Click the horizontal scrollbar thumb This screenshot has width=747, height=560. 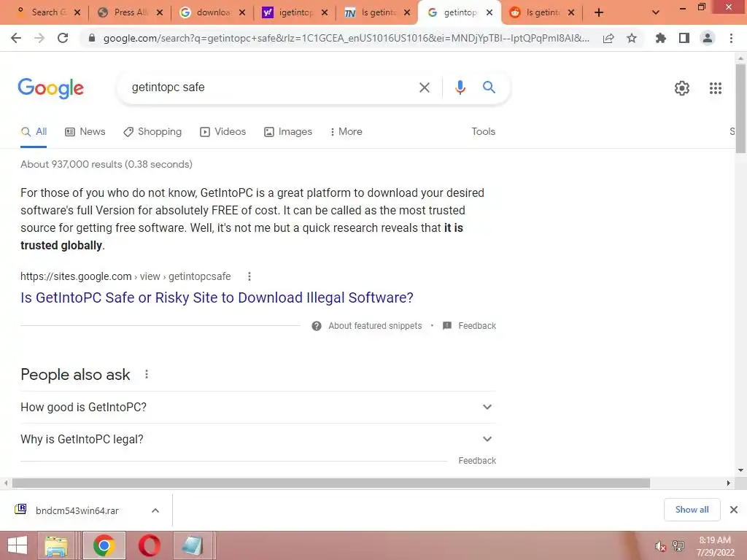pos(331,483)
